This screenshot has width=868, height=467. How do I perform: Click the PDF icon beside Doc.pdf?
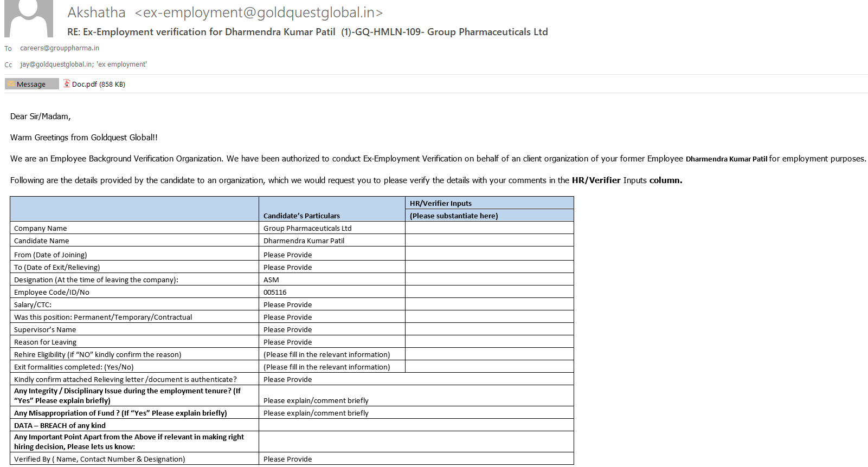point(67,83)
